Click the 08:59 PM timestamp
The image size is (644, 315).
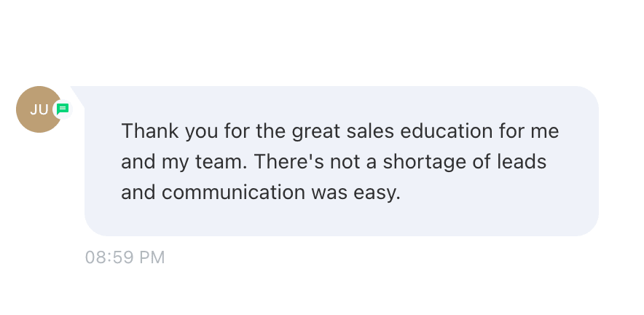click(x=125, y=257)
